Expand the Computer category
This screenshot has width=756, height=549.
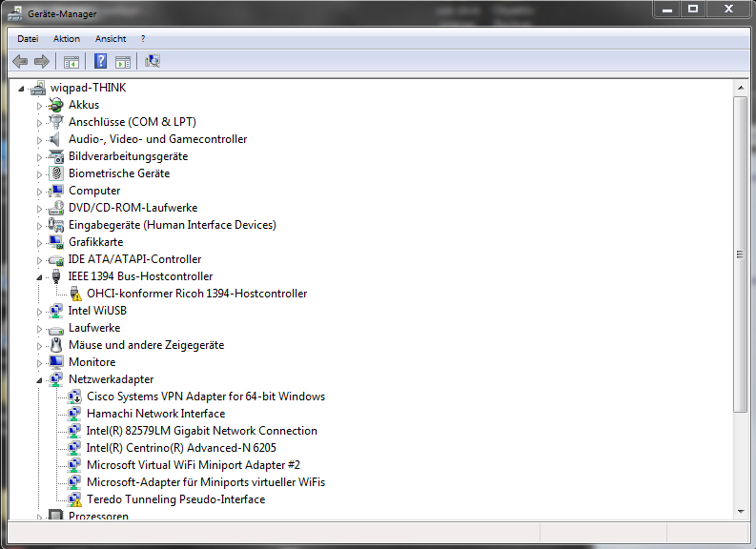coord(39,192)
